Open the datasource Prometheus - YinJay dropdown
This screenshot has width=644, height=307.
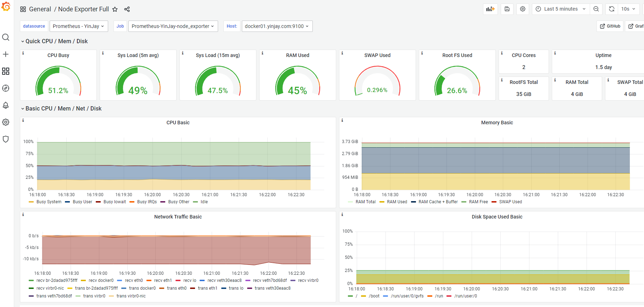tap(79, 26)
